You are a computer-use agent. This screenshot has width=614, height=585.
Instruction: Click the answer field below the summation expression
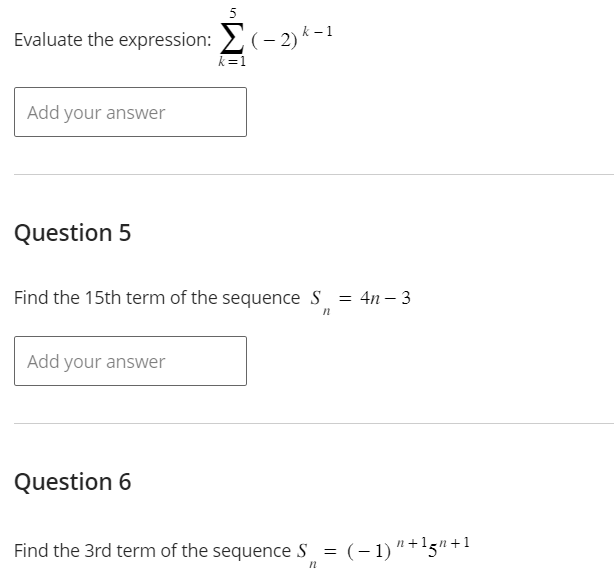(130, 112)
